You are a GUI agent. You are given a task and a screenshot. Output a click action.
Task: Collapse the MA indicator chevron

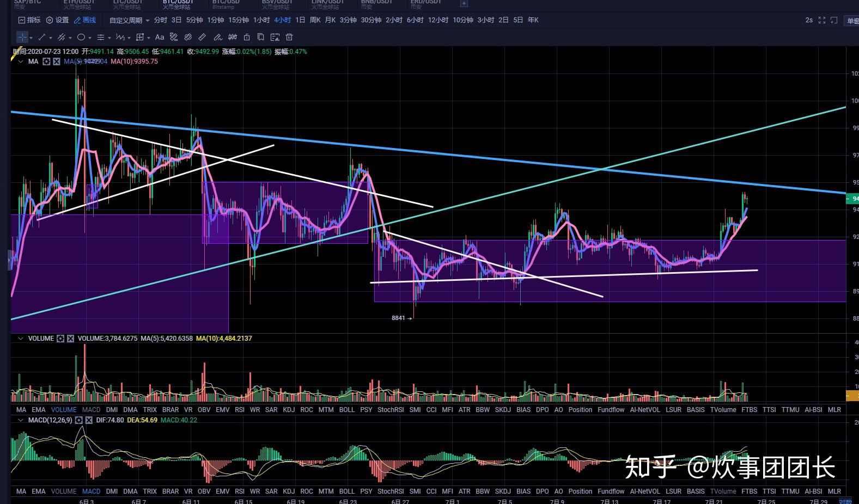[21, 62]
